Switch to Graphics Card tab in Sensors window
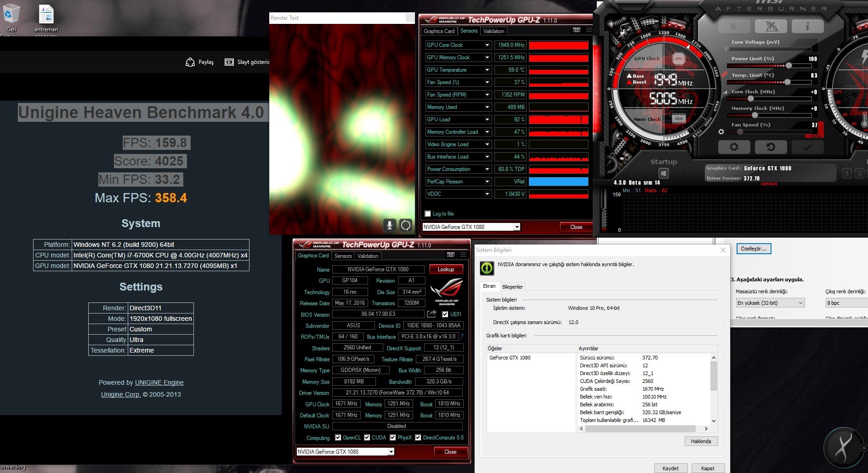This screenshot has width=868, height=473. [439, 31]
